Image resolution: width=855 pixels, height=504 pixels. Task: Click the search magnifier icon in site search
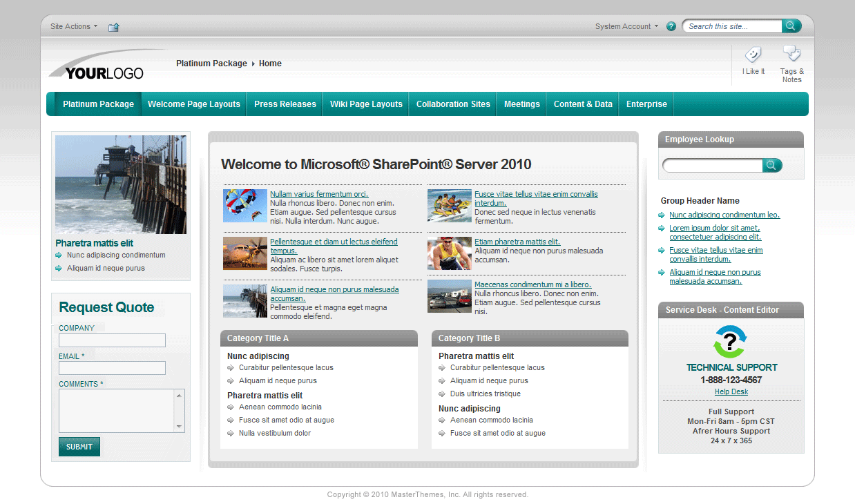point(791,26)
